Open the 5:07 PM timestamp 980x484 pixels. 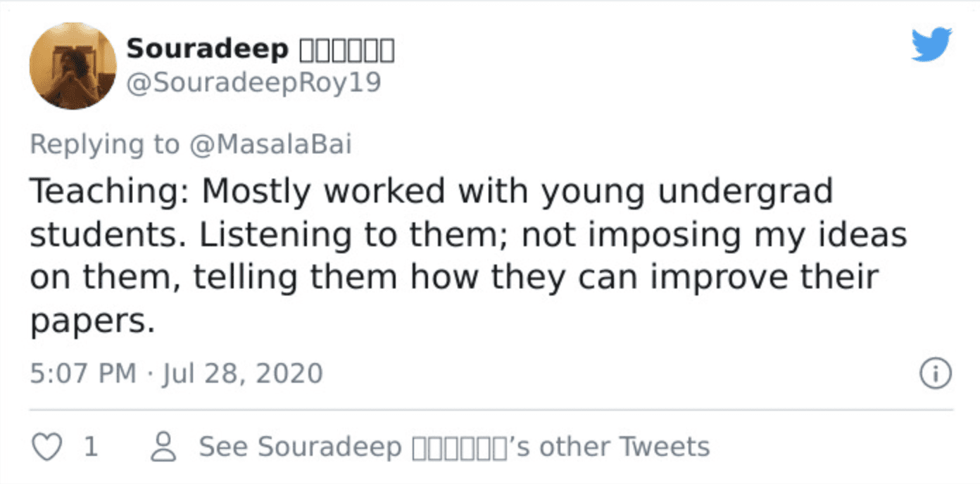[83, 373]
